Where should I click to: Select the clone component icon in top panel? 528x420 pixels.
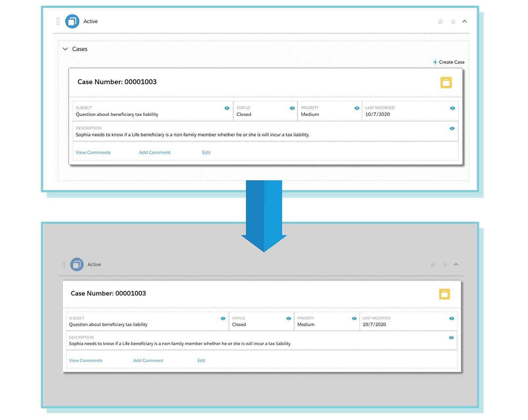[441, 21]
